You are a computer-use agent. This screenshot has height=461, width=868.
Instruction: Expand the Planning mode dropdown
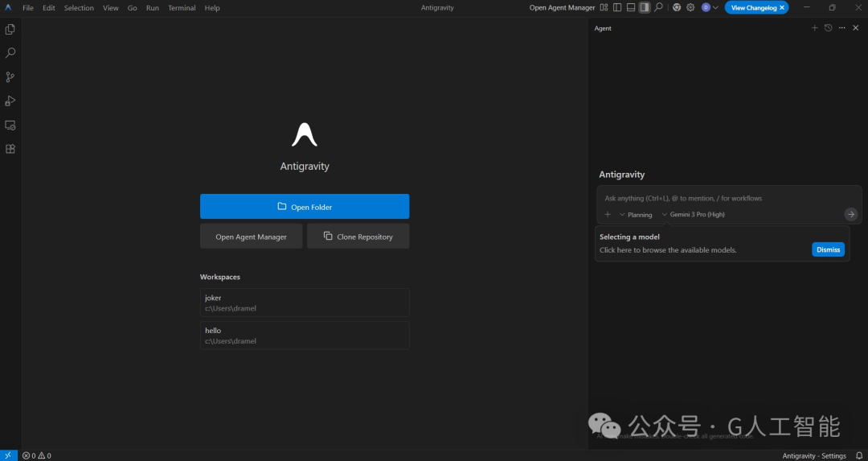[636, 215]
